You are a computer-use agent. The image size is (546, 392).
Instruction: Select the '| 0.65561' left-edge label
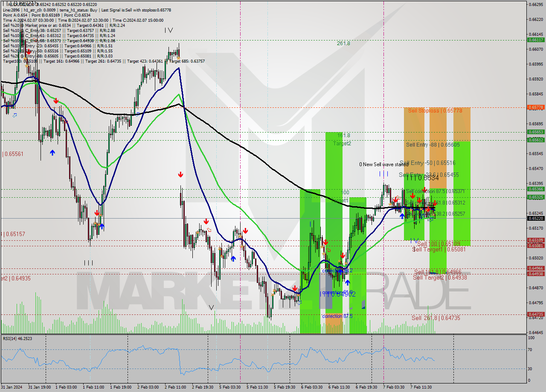13,154
